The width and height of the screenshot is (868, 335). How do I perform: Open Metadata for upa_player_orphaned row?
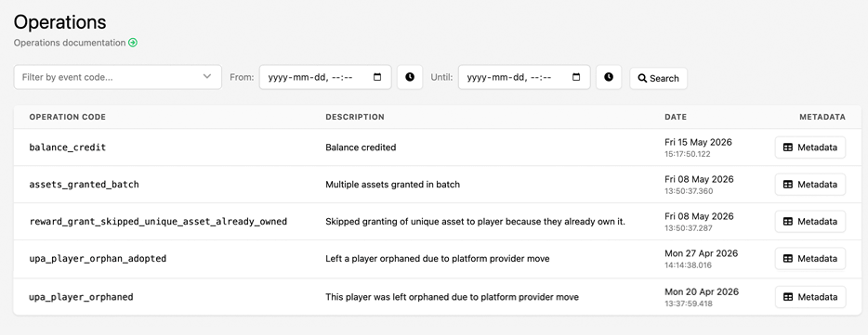[x=809, y=297]
